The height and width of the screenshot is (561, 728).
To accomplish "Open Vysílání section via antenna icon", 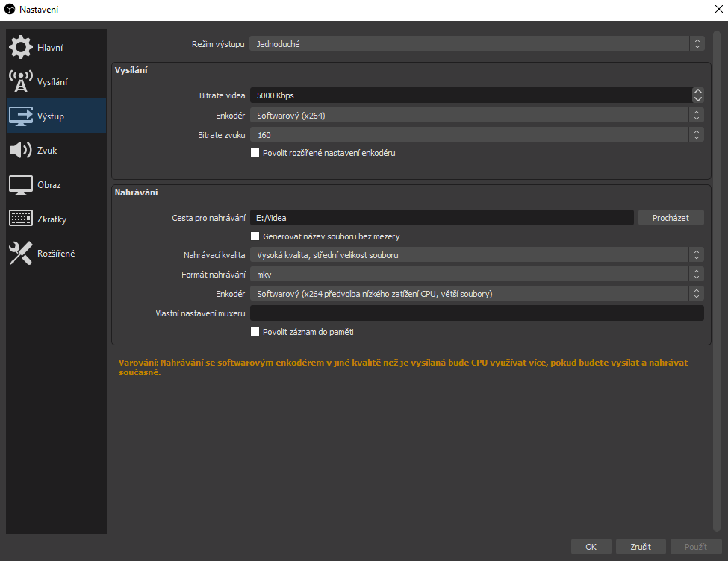I will tap(21, 82).
